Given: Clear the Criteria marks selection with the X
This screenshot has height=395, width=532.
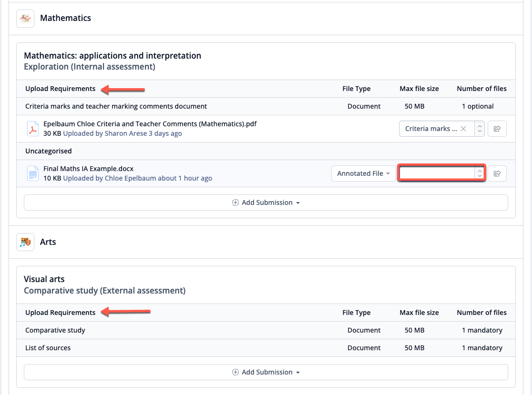Looking at the screenshot, I should (463, 129).
